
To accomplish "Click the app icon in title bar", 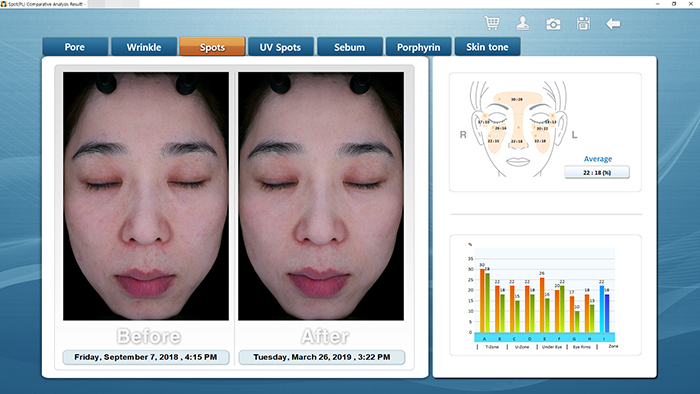I will point(4,4).
